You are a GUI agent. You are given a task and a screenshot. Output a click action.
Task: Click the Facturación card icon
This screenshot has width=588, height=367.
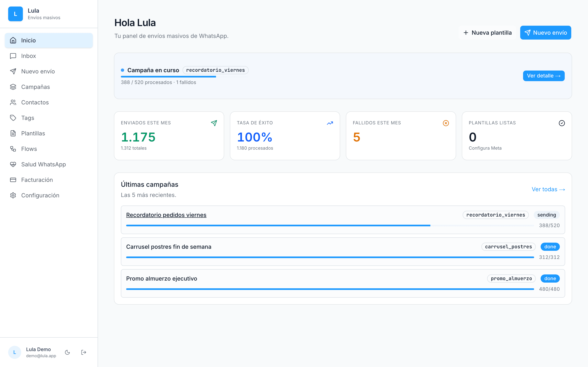[13, 180]
